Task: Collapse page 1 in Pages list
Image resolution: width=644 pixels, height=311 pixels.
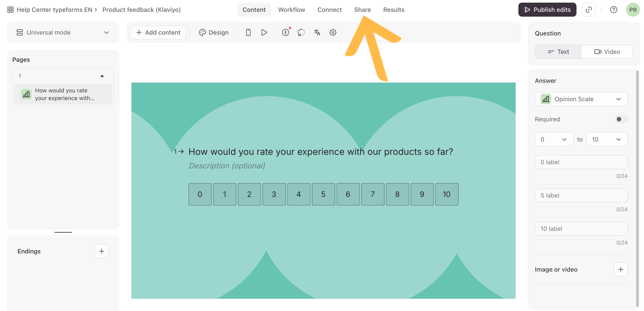Action: pyautogui.click(x=102, y=76)
